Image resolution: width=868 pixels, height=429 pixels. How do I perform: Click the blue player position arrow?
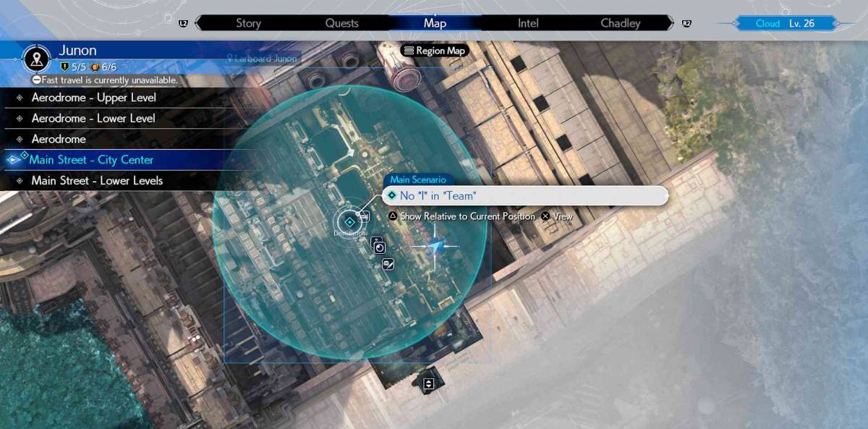(435, 247)
